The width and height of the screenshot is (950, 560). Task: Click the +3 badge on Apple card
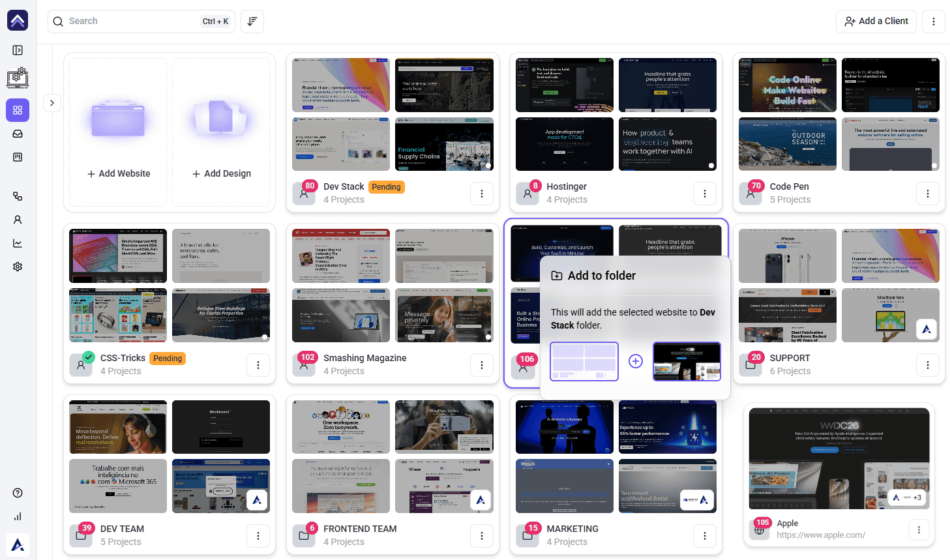pos(917,497)
